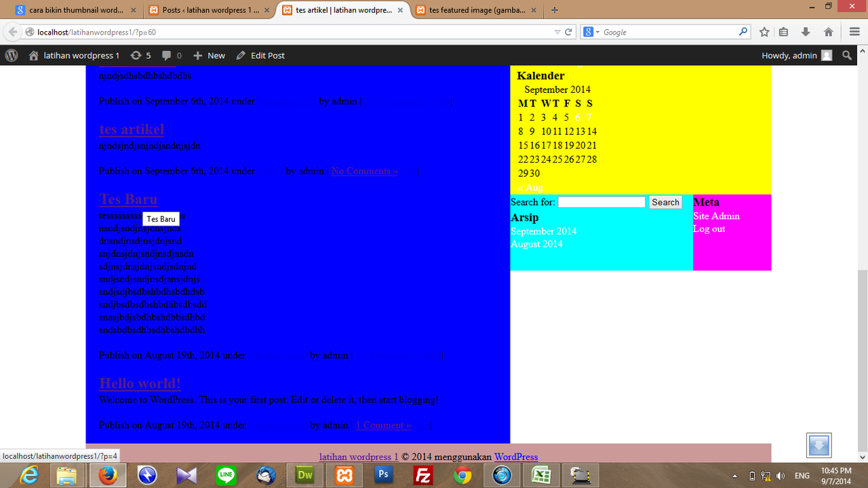Click Edit Post in admin bar

point(260,56)
